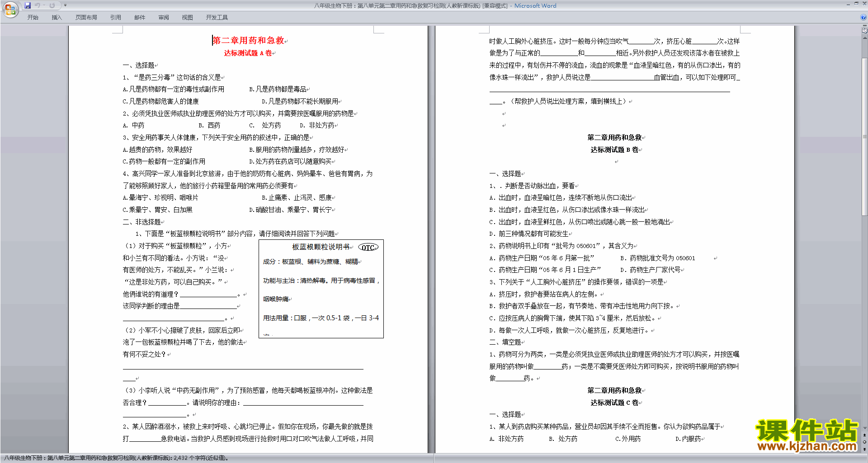
Task: Open Microsoft Word Help
Action: pos(863,17)
